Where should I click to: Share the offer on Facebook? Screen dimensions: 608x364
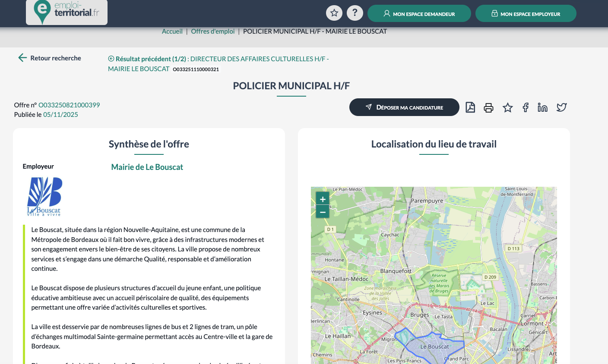pyautogui.click(x=526, y=107)
